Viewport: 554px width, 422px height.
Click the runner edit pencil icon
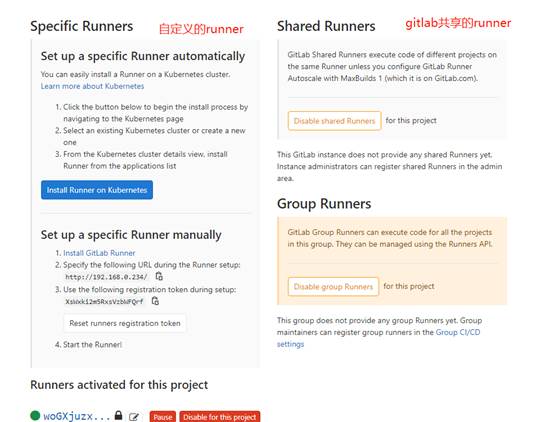pyautogui.click(x=134, y=417)
